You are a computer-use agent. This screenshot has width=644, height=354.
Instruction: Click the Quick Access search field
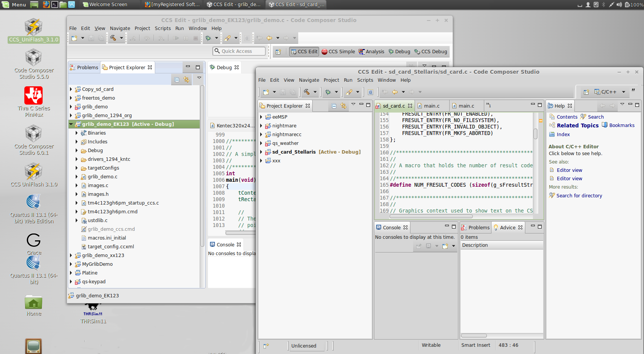pyautogui.click(x=239, y=51)
